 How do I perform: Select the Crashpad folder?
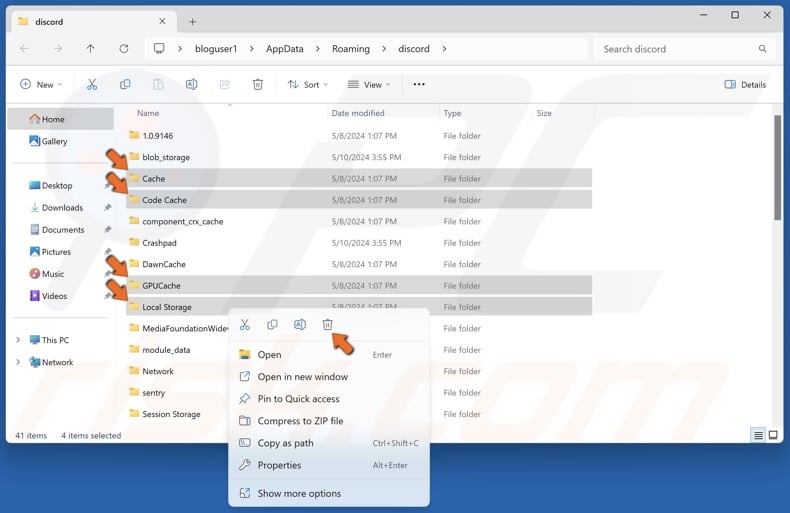click(x=359, y=243)
